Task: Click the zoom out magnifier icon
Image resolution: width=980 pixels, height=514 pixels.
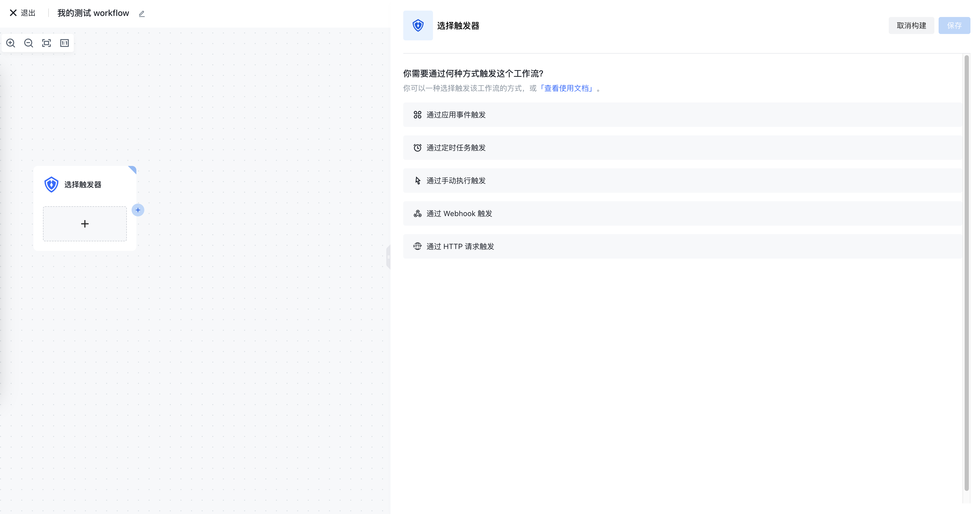Action: click(29, 43)
